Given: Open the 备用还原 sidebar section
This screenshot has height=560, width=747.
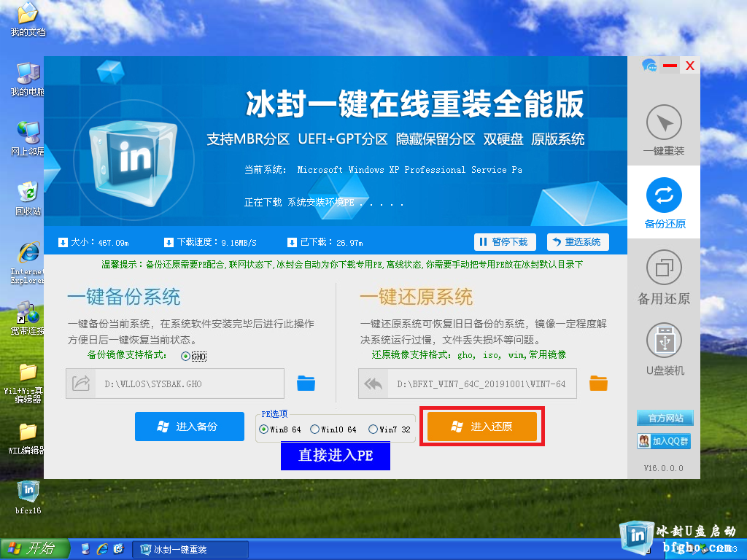Looking at the screenshot, I should 664,277.
